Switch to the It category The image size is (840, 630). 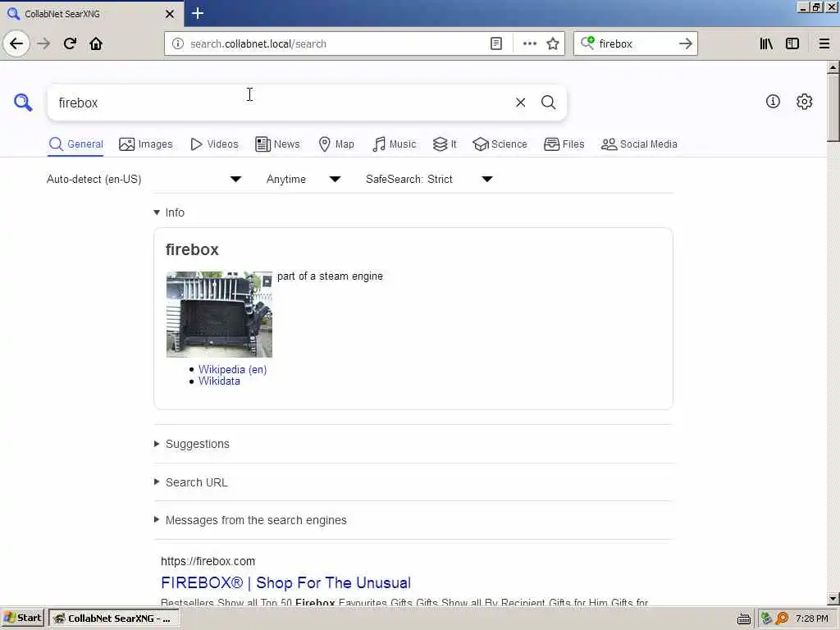(445, 144)
